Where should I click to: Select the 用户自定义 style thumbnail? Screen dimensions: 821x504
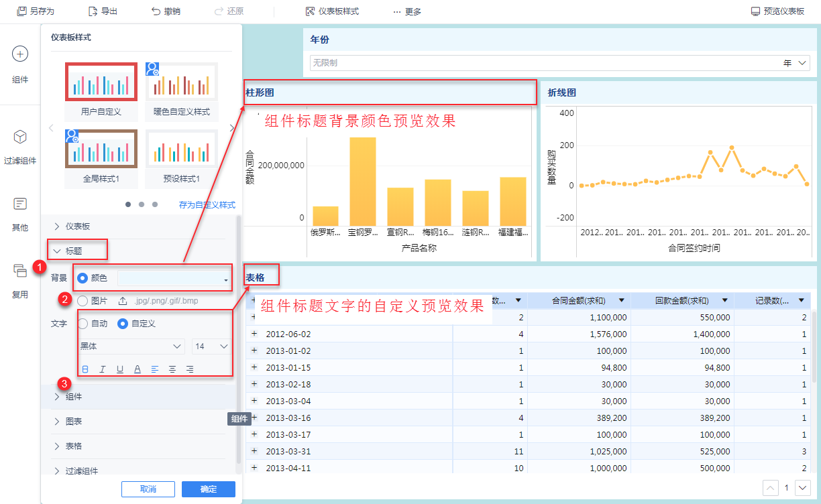pyautogui.click(x=101, y=82)
